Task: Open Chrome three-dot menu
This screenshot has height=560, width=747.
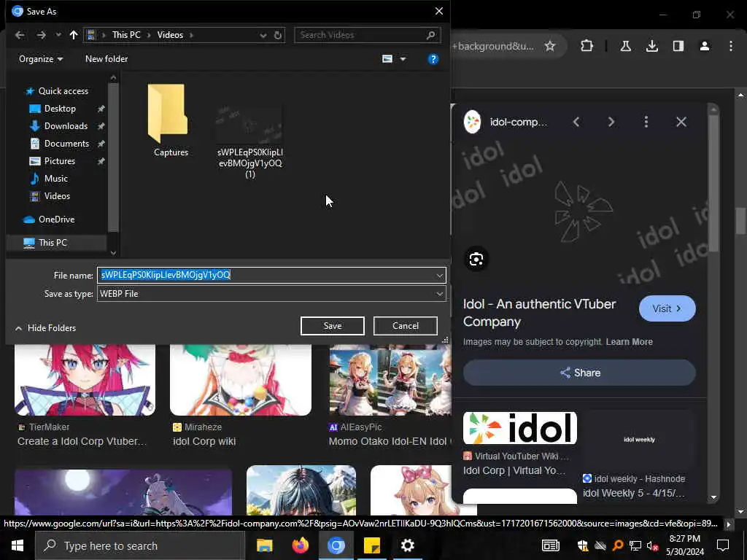Action: (x=731, y=46)
